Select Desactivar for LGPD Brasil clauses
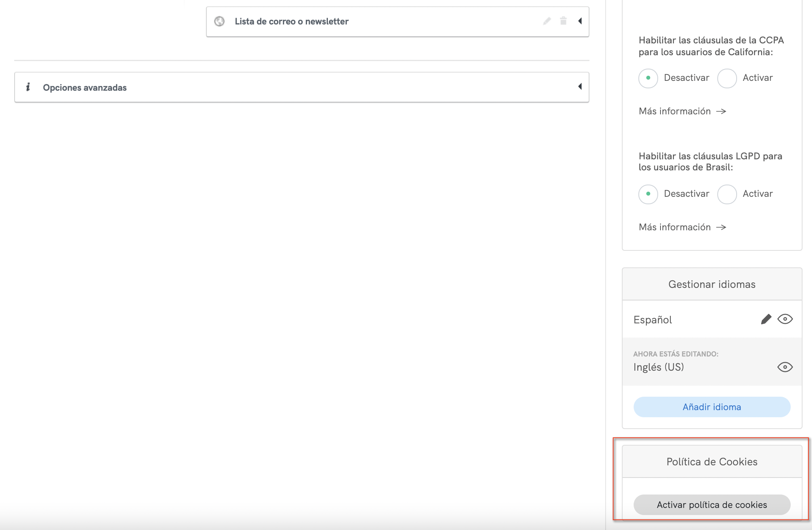The width and height of the screenshot is (812, 530). [648, 194]
